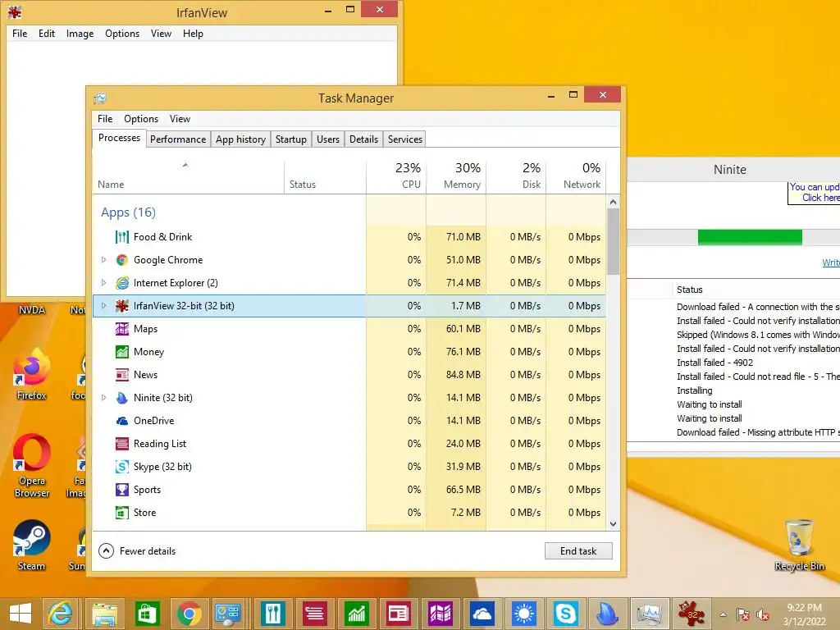Open the Recycle Bin on the desktop
This screenshot has width=840, height=630.
[x=799, y=545]
